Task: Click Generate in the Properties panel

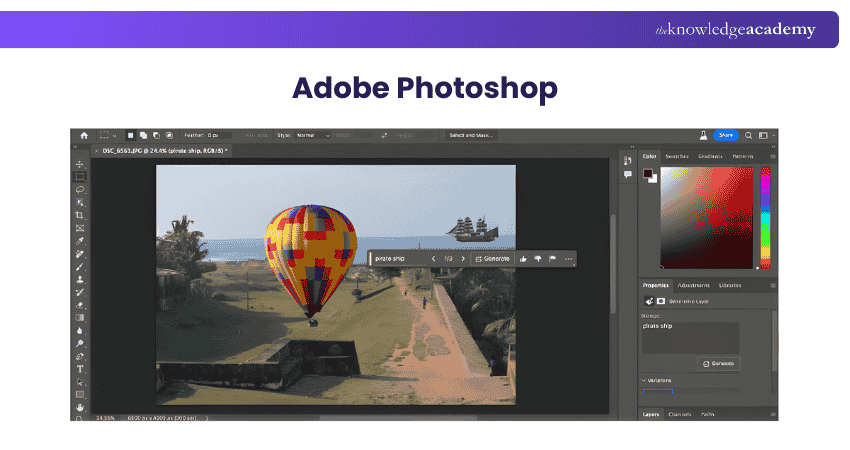Action: (718, 364)
